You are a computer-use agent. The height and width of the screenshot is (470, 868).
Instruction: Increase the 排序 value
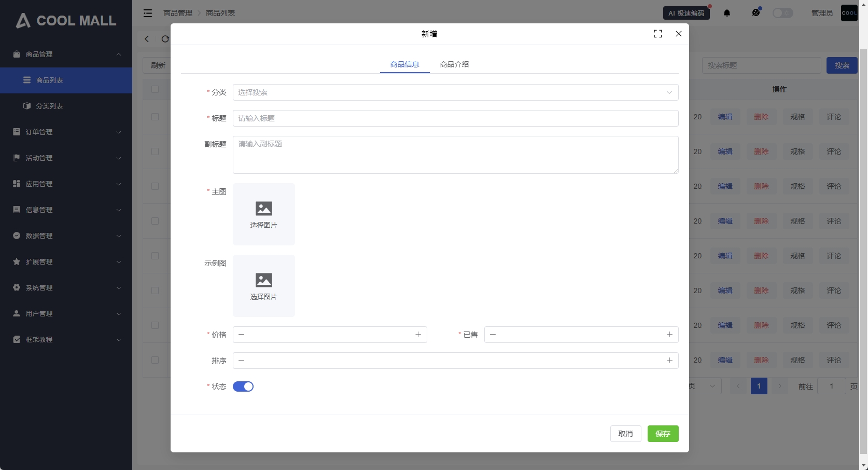(669, 361)
